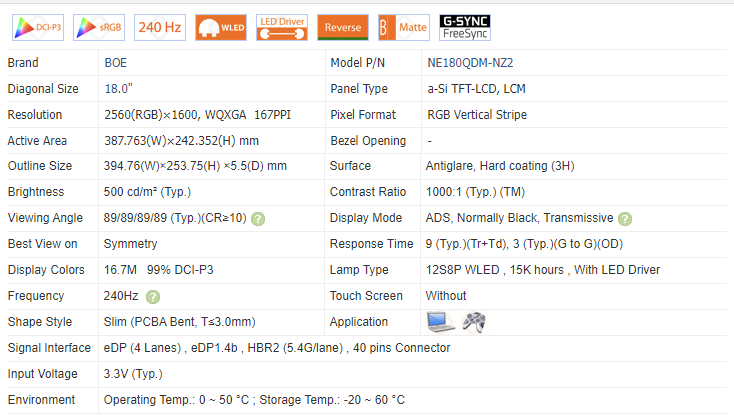Image resolution: width=734 pixels, height=419 pixels.
Task: Click the Brand row label
Action: click(x=23, y=63)
